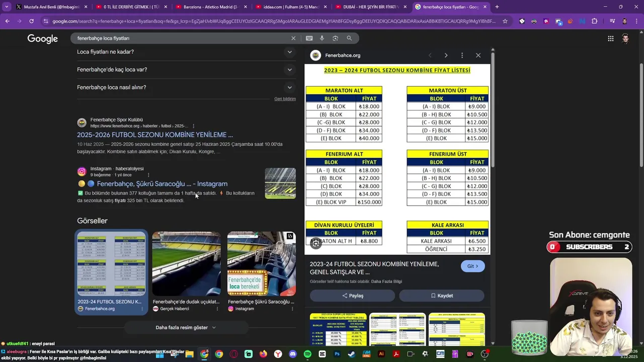Image resolution: width=644 pixels, height=362 pixels.
Task: Go to Google logo homepage
Action: point(43,39)
